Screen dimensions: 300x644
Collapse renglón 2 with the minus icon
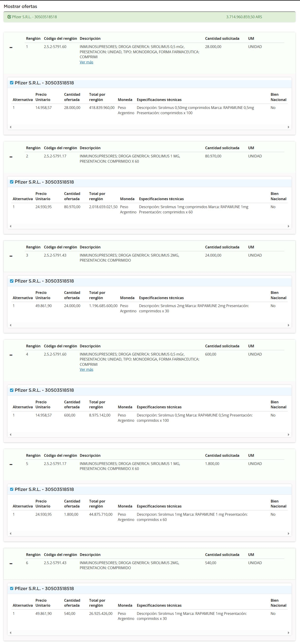tap(11, 157)
